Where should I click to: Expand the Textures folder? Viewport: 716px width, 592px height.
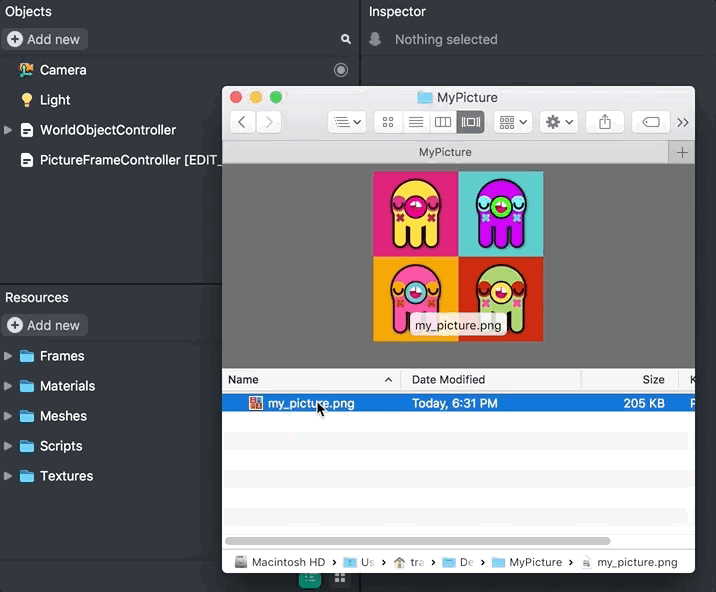(x=9, y=476)
